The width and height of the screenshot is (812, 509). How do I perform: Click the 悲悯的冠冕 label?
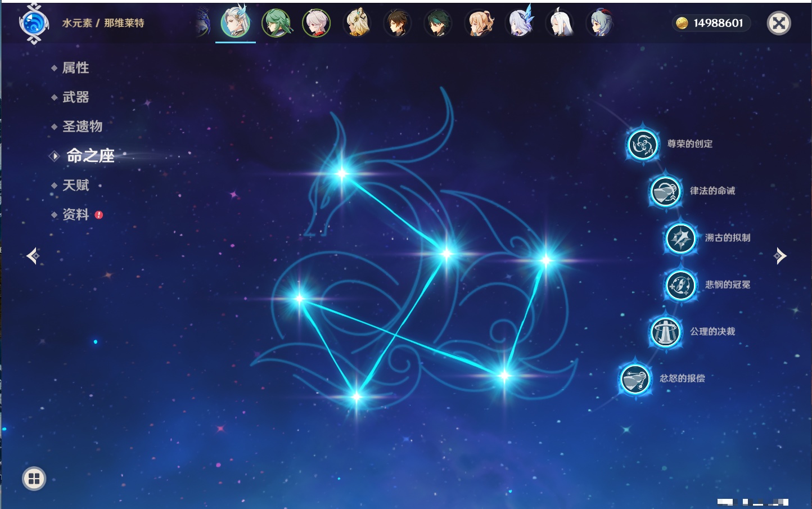coord(728,285)
